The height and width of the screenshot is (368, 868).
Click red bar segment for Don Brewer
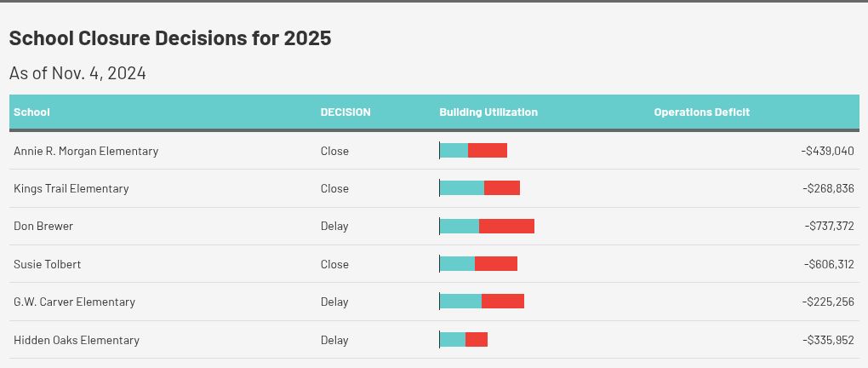[506, 227]
